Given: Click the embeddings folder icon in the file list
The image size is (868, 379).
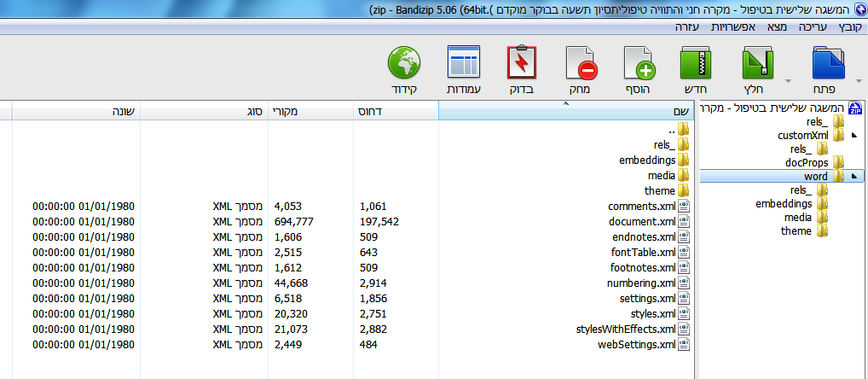Looking at the screenshot, I should 684,160.
